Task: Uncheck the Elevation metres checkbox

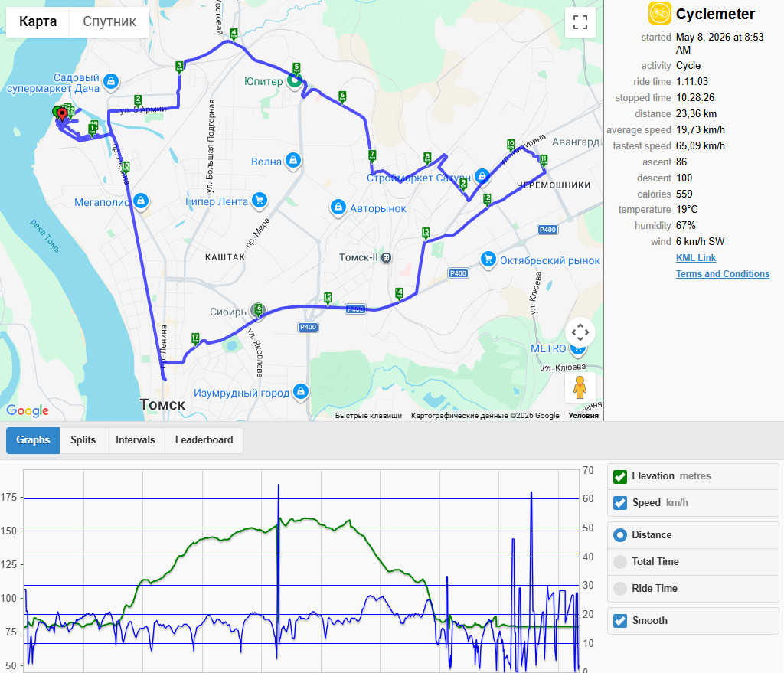Action: tap(620, 476)
